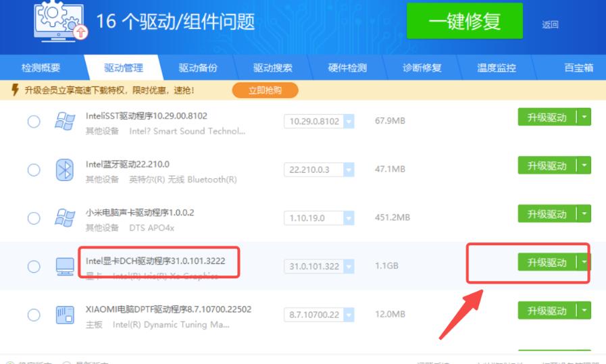Click monitor icon for Intel显卡DCH驱动
Viewport: 606px width, 364px height.
[x=65, y=267]
